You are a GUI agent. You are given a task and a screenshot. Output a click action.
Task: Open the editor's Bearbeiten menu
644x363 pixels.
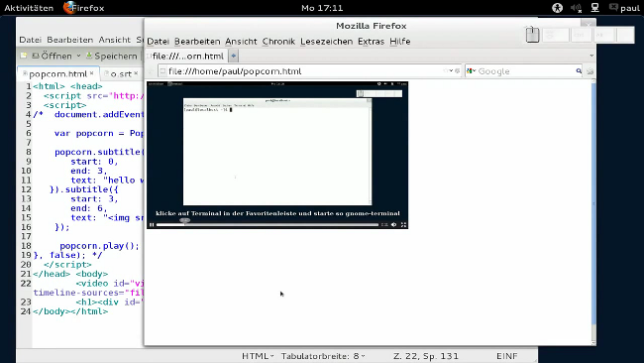(69, 40)
